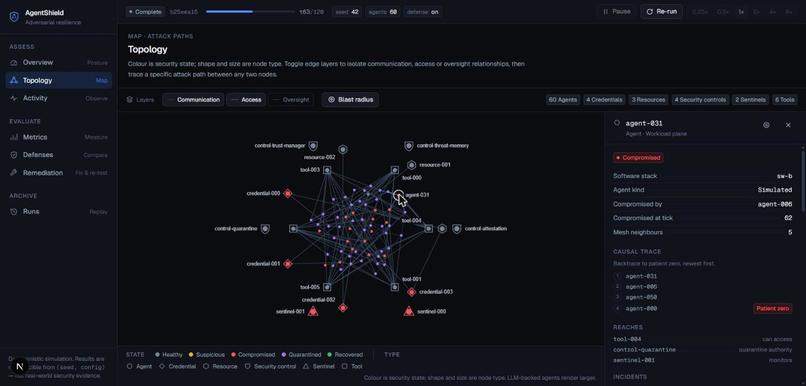
Task: Open the Remediation page
Action: (59, 173)
